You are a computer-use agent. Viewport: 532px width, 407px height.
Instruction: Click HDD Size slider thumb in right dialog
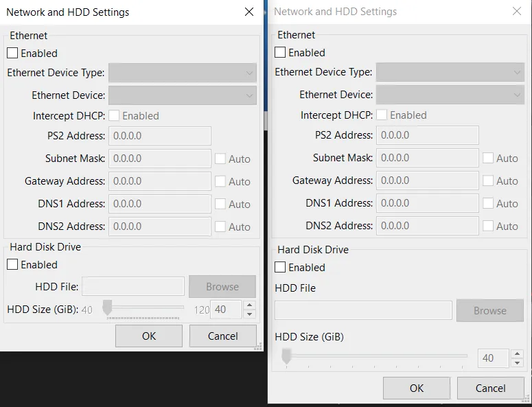point(286,356)
